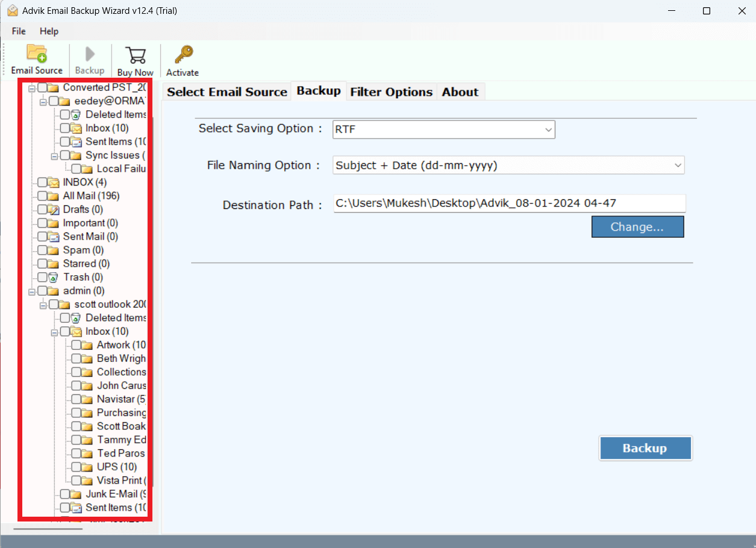Click the Backup toolbar play icon

(90, 54)
